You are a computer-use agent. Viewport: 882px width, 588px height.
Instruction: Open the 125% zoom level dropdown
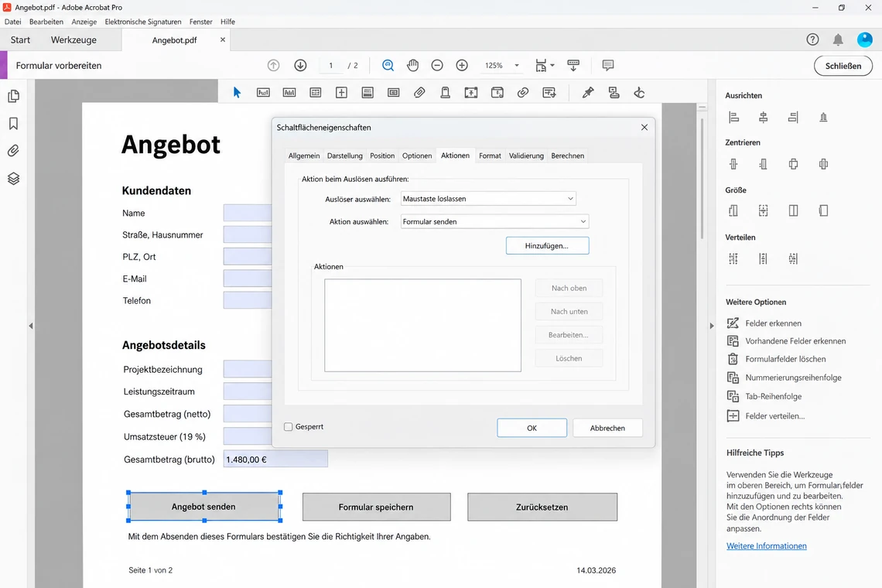point(517,65)
